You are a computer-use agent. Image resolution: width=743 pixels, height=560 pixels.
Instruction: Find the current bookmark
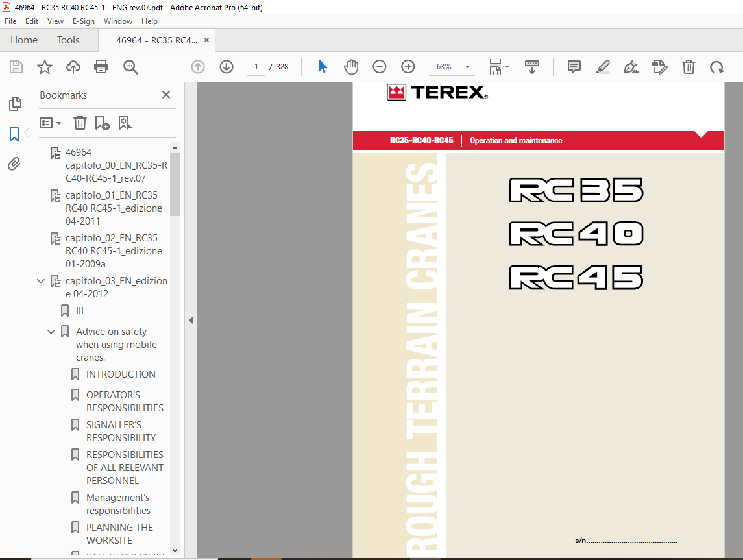click(125, 123)
